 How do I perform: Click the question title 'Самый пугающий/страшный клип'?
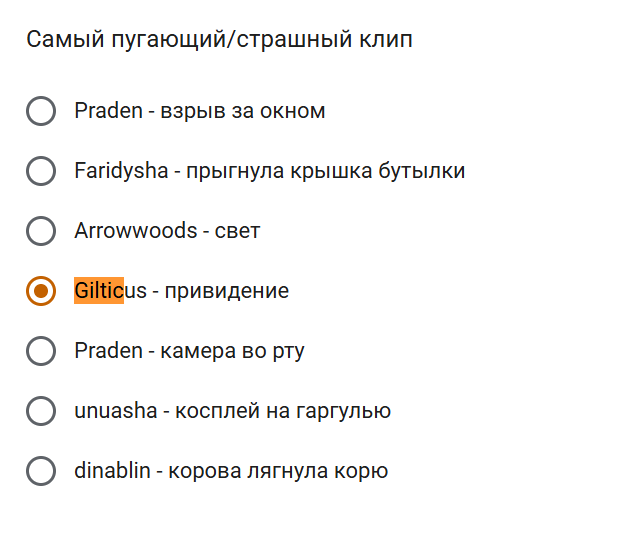219,40
